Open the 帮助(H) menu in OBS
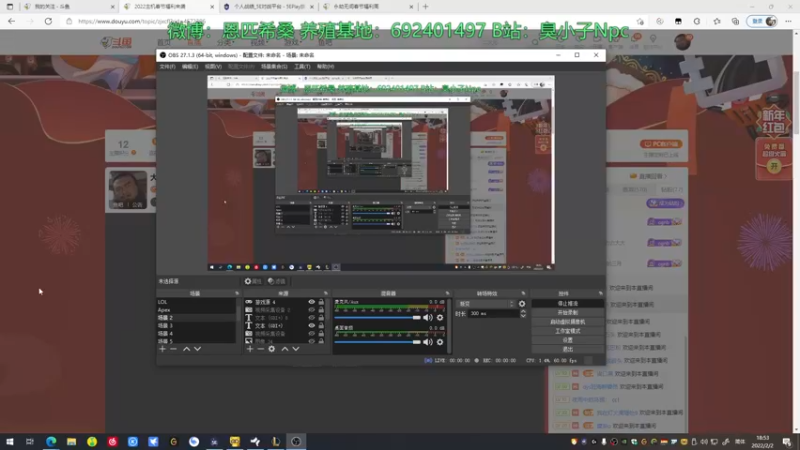 pos(326,66)
